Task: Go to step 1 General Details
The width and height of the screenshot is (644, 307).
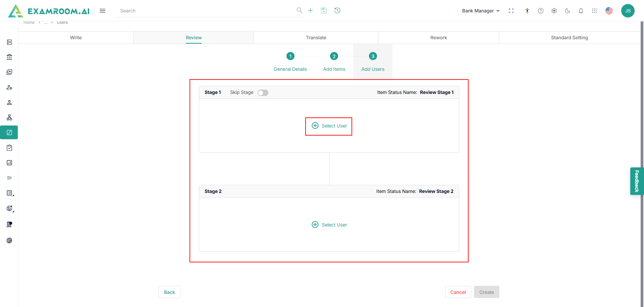Action: (290, 62)
